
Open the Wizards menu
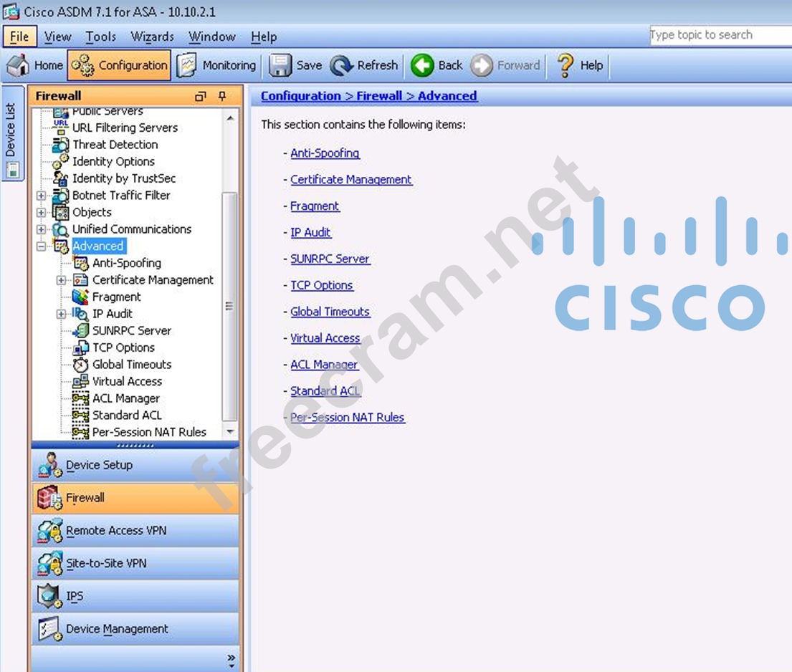[x=152, y=37]
